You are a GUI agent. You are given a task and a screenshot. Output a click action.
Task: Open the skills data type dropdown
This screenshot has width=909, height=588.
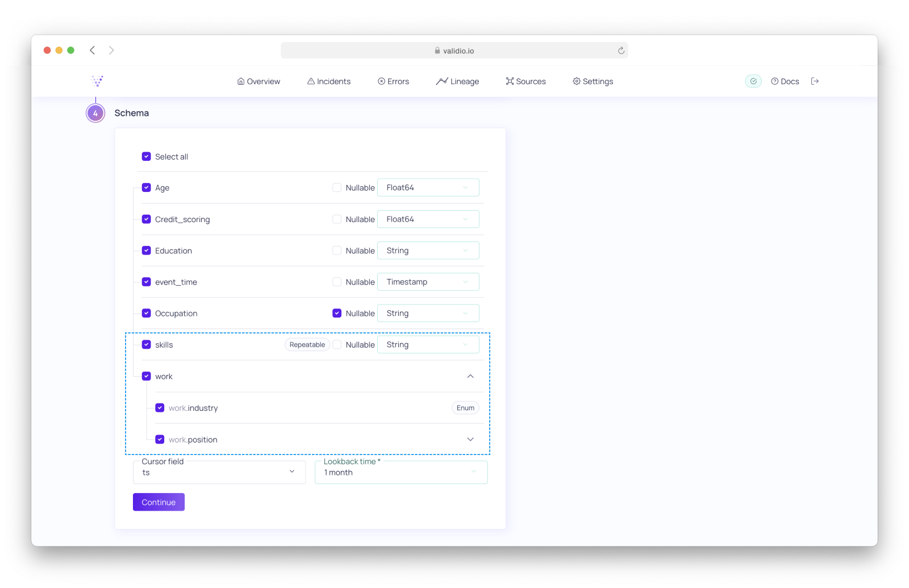(428, 344)
